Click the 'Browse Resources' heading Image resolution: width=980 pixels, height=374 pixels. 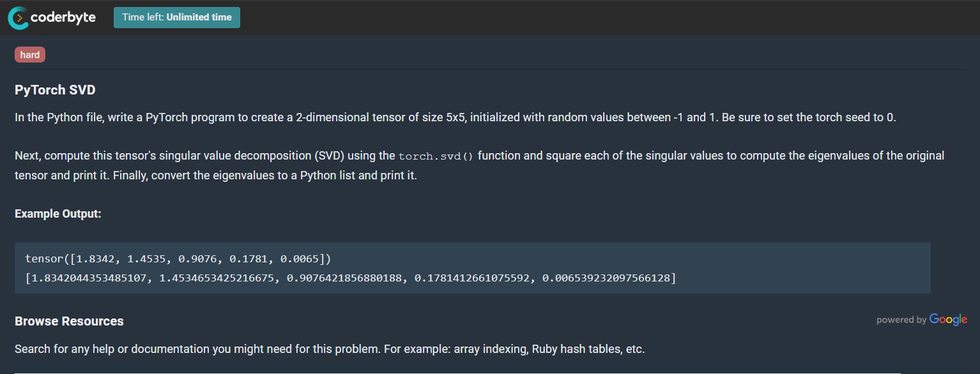pos(69,321)
